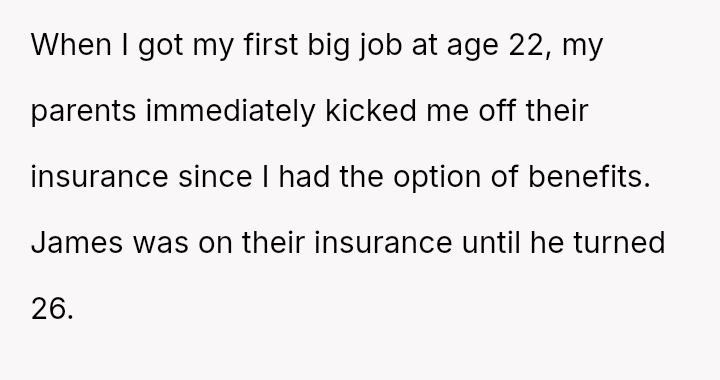
Task: Click the word "kicked" in second line
Action: 371,111
